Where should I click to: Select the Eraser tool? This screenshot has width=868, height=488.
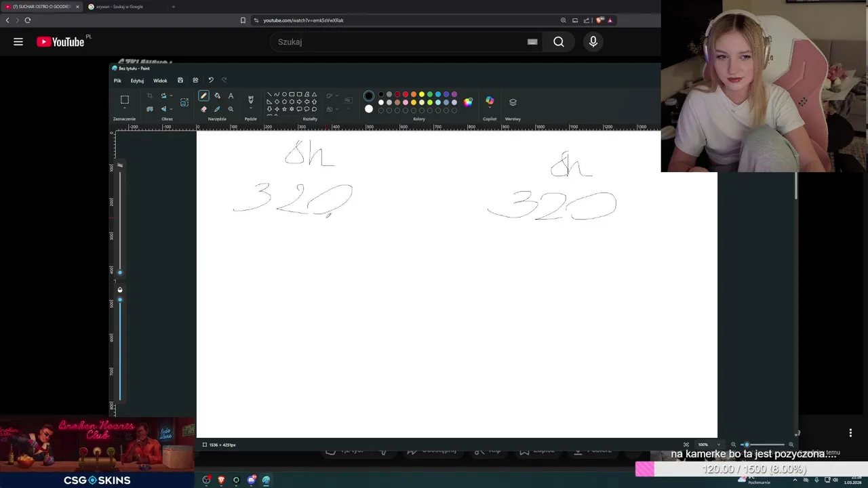tap(203, 109)
